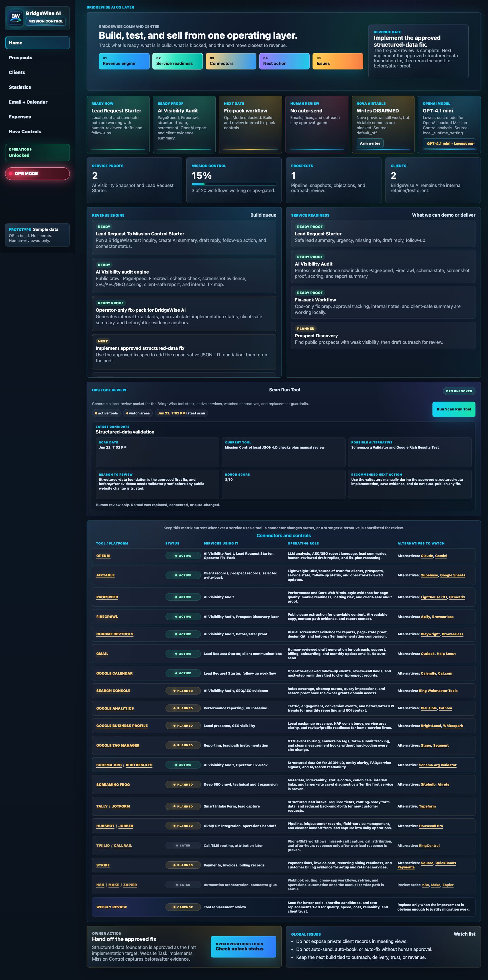This screenshot has height=980, width=488.
Task: Jump to the 04 Next action tab
Action: coord(284,61)
